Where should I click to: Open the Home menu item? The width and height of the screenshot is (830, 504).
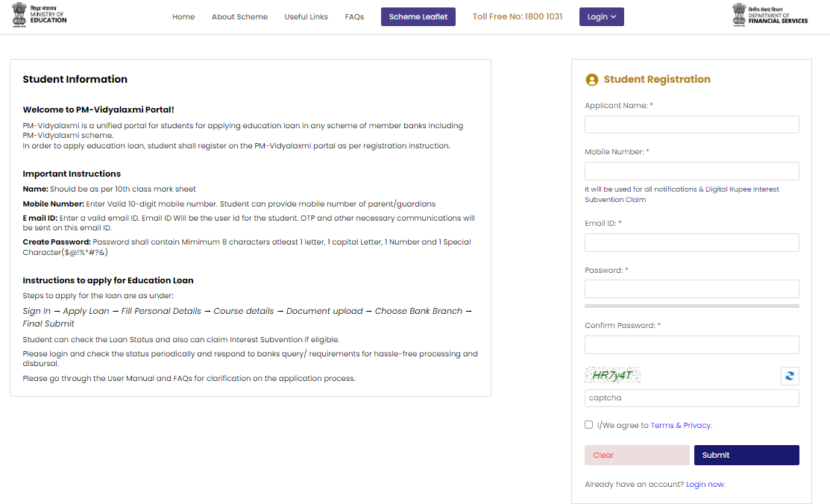click(183, 16)
